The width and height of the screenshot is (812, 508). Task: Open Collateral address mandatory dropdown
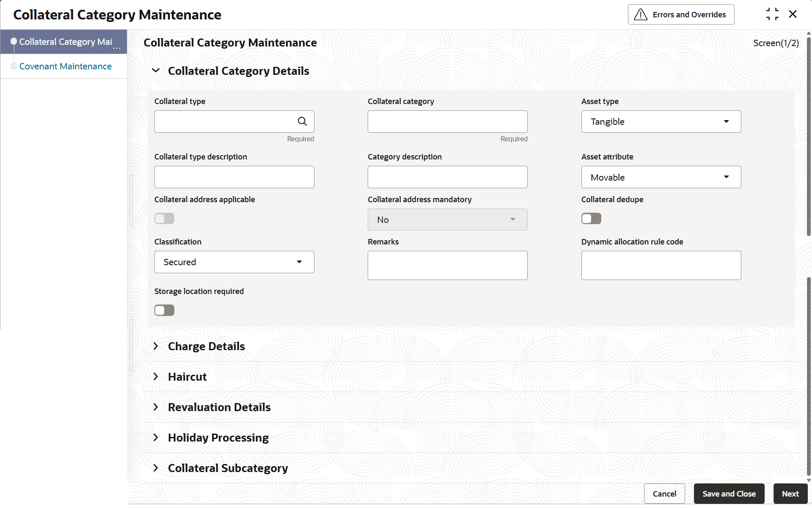(x=447, y=220)
